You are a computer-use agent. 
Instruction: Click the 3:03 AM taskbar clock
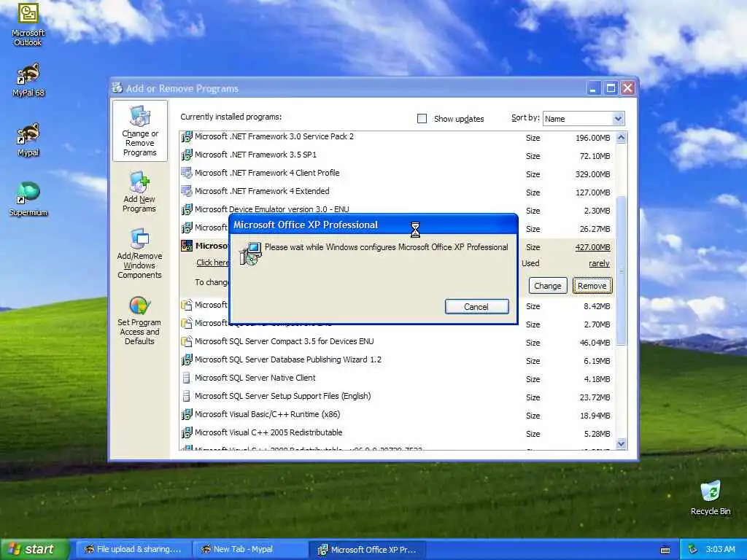coord(720,550)
